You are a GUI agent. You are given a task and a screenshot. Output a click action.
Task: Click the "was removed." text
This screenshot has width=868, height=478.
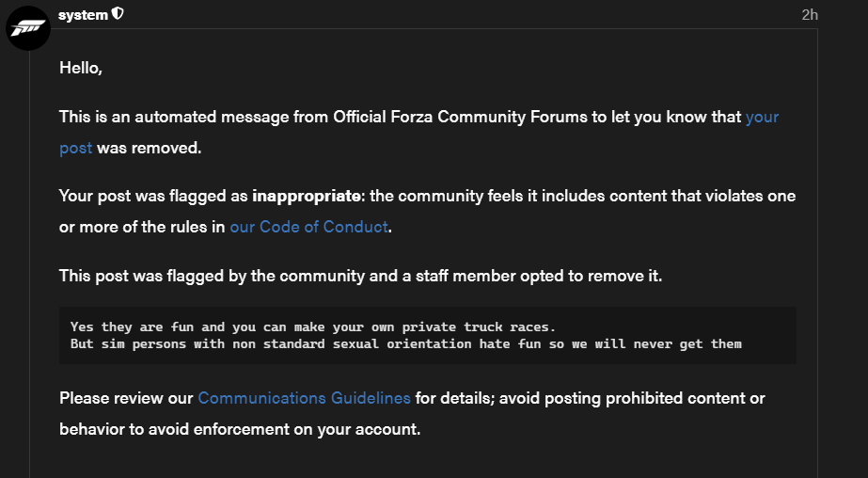point(149,149)
